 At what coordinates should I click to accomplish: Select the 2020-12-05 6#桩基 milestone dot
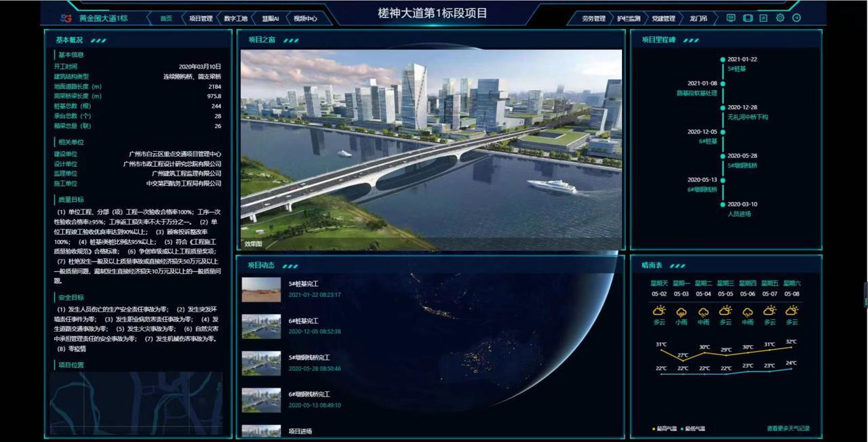click(x=723, y=132)
